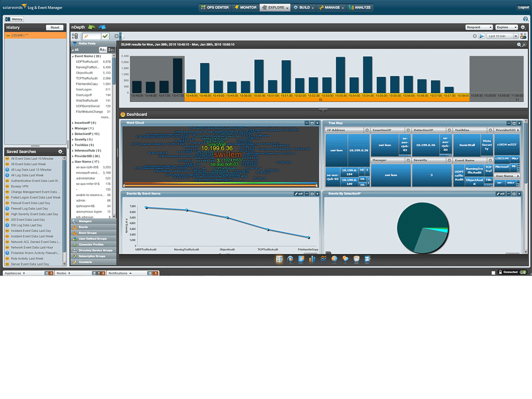Open the bar chart view icon
This screenshot has width=532, height=399.
(x=313, y=259)
